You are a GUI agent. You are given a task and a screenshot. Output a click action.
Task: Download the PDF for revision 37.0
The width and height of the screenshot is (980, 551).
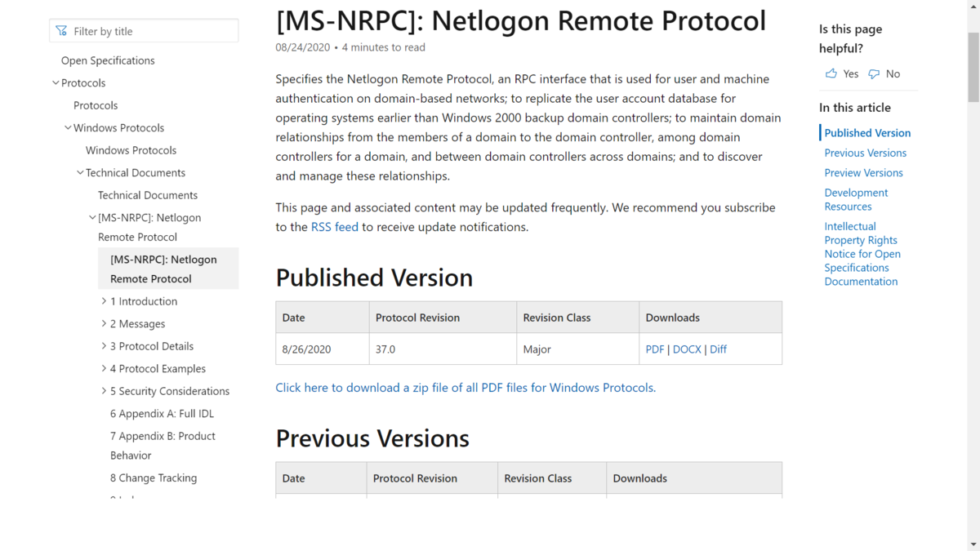click(654, 349)
